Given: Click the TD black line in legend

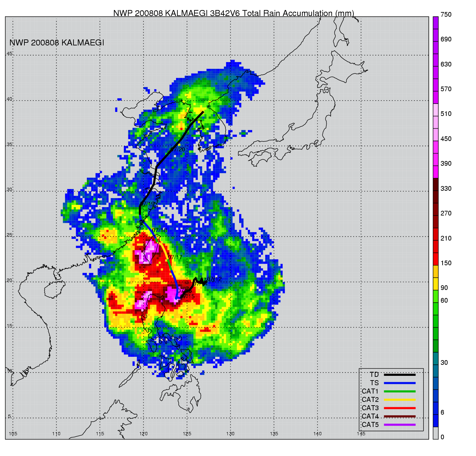Looking at the screenshot, I should (x=400, y=374).
